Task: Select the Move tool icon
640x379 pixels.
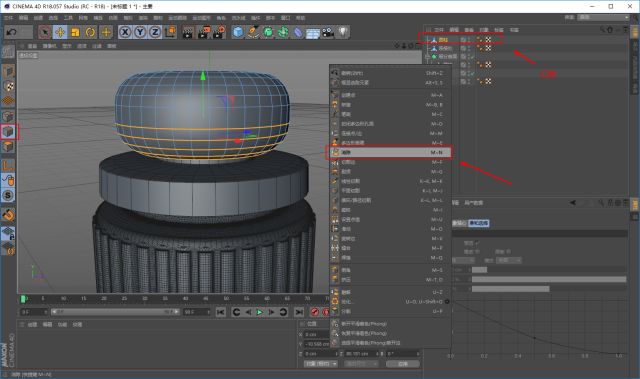Action: tap(60, 32)
